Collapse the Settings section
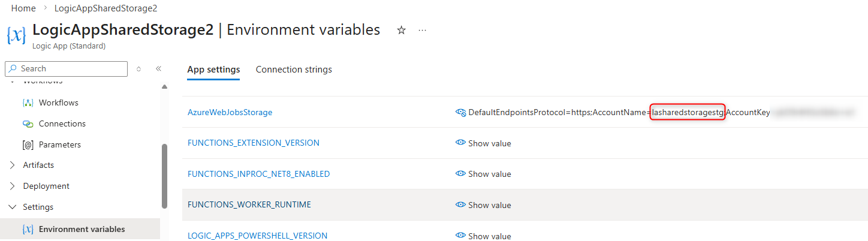The height and width of the screenshot is (241, 868). point(13,207)
